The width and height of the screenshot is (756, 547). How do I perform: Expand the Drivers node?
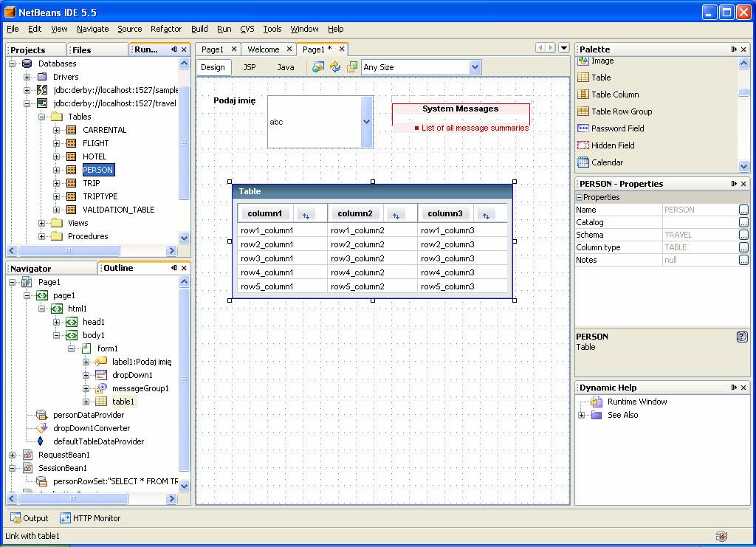pyautogui.click(x=27, y=77)
